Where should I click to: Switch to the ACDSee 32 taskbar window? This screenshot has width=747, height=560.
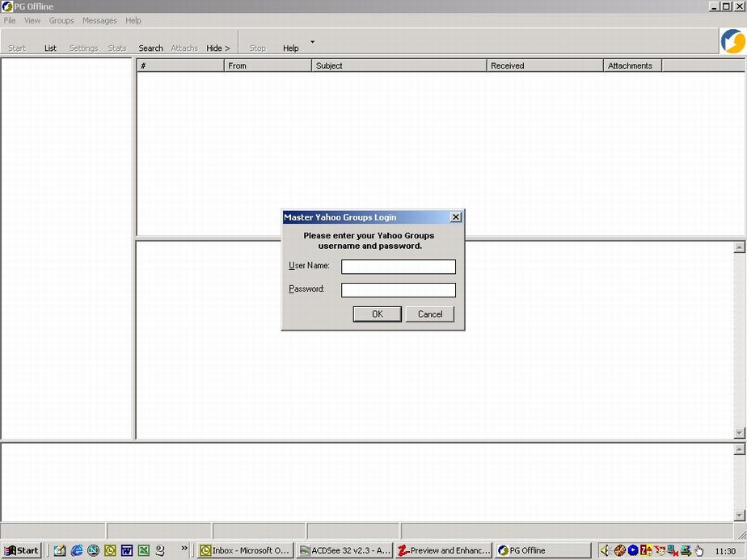(344, 550)
